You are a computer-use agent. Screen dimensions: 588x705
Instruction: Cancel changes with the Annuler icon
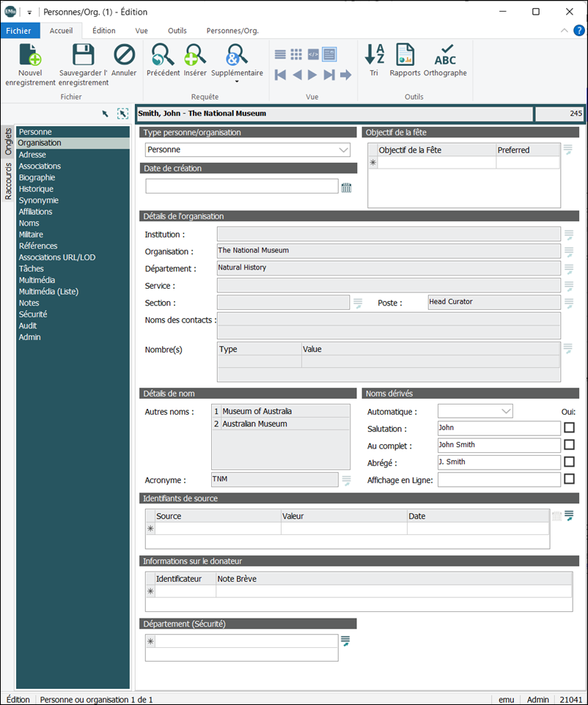[124, 60]
